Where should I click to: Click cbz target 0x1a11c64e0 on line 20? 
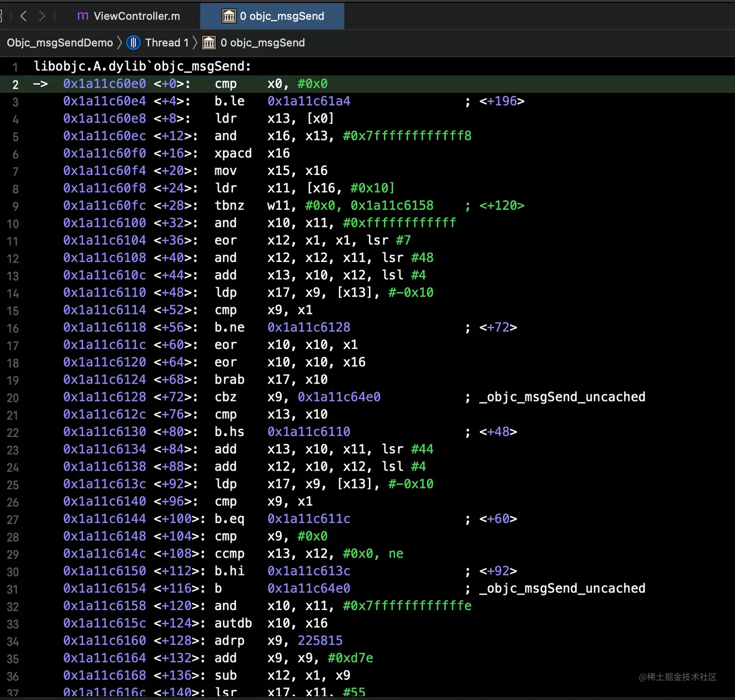(x=339, y=397)
